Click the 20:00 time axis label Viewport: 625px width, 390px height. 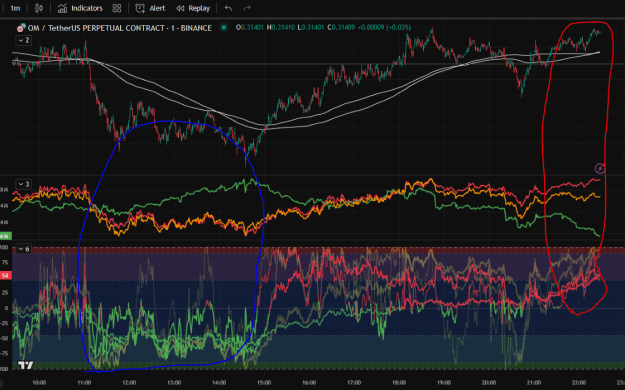pos(489,383)
